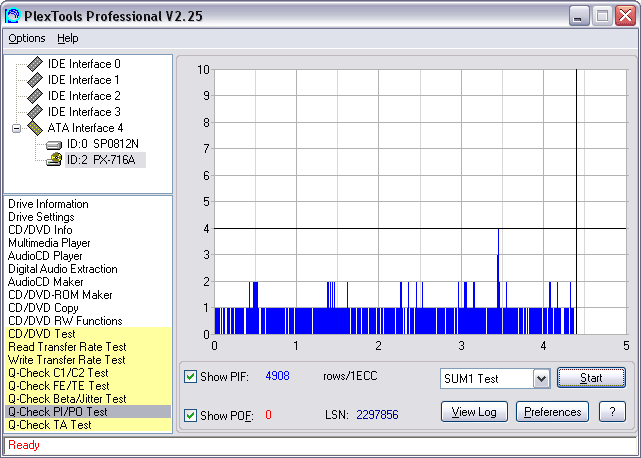Open AudioCD Maker
The width and height of the screenshot is (641, 458).
pyautogui.click(x=45, y=282)
